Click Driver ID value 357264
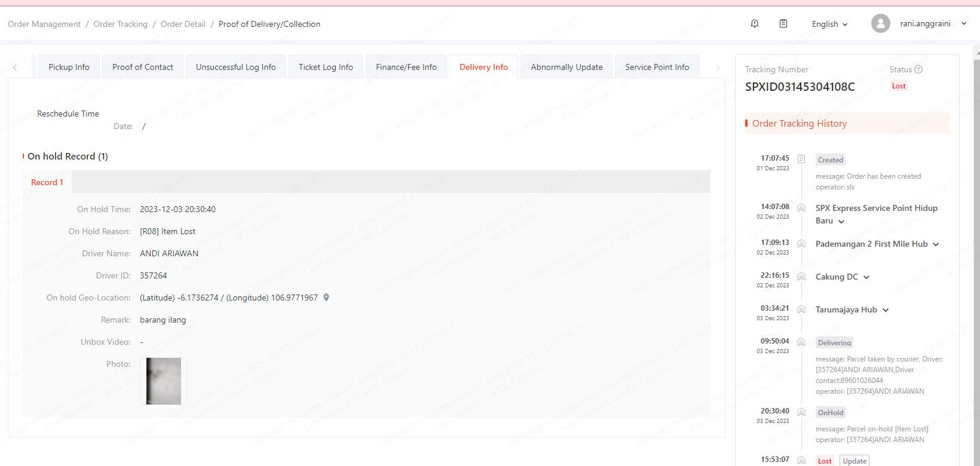The image size is (980, 466). click(x=153, y=275)
